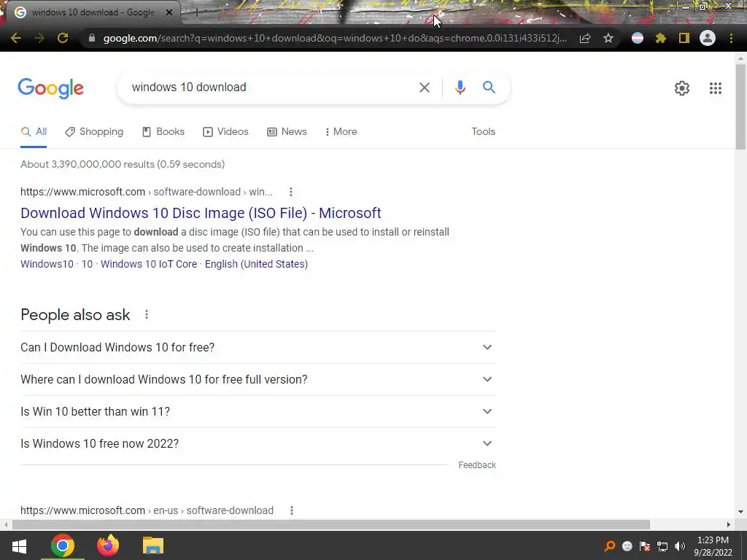Click the Feedback link
The image size is (747, 560).
(x=477, y=465)
